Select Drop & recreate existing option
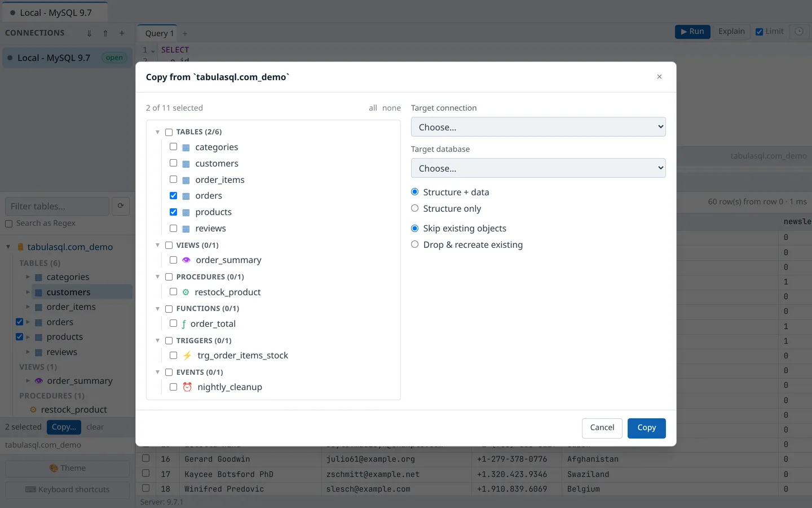 click(x=415, y=244)
